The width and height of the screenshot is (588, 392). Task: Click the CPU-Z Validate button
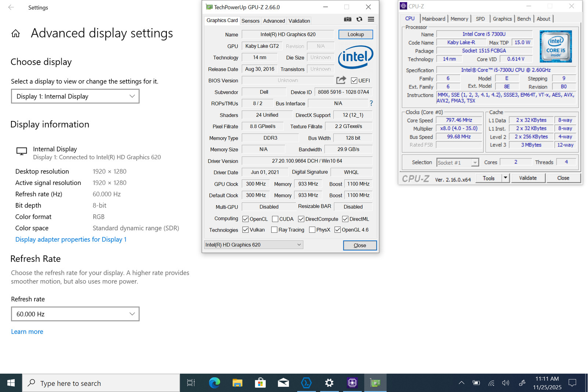pos(528,178)
